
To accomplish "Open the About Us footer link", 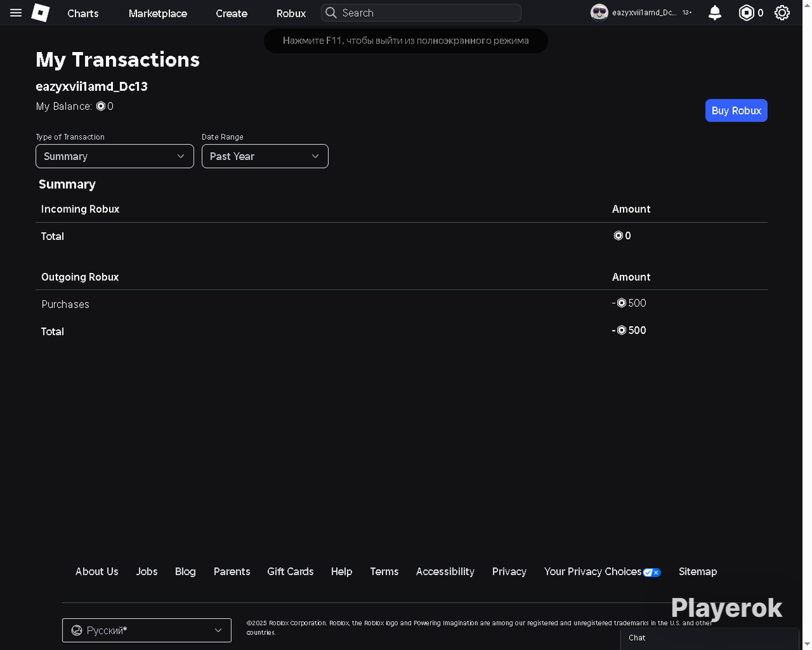I will click(x=97, y=572).
